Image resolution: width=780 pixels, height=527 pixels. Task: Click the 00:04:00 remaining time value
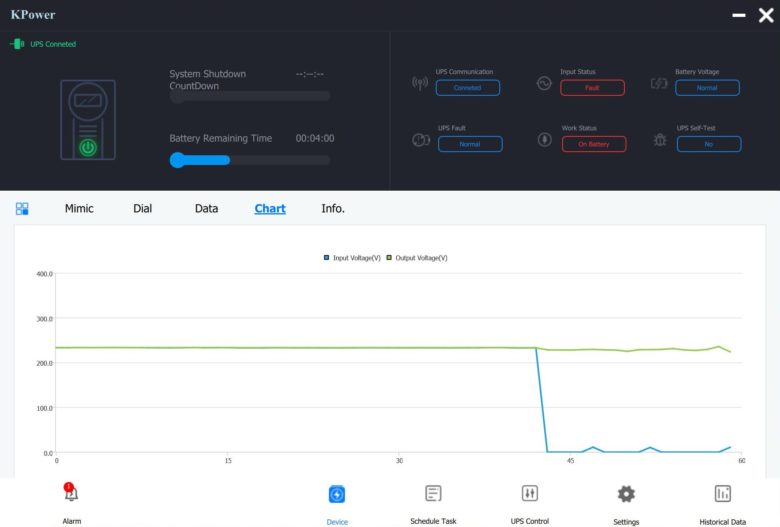coord(315,138)
